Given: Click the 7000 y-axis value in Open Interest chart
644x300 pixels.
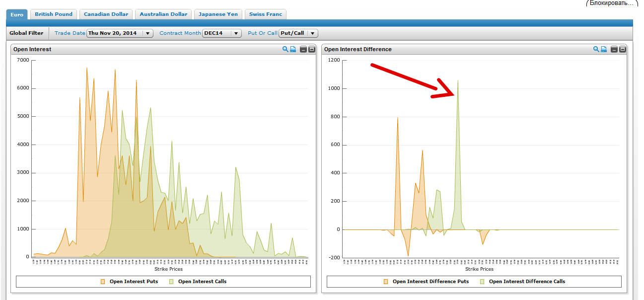Looking at the screenshot, I should point(23,60).
